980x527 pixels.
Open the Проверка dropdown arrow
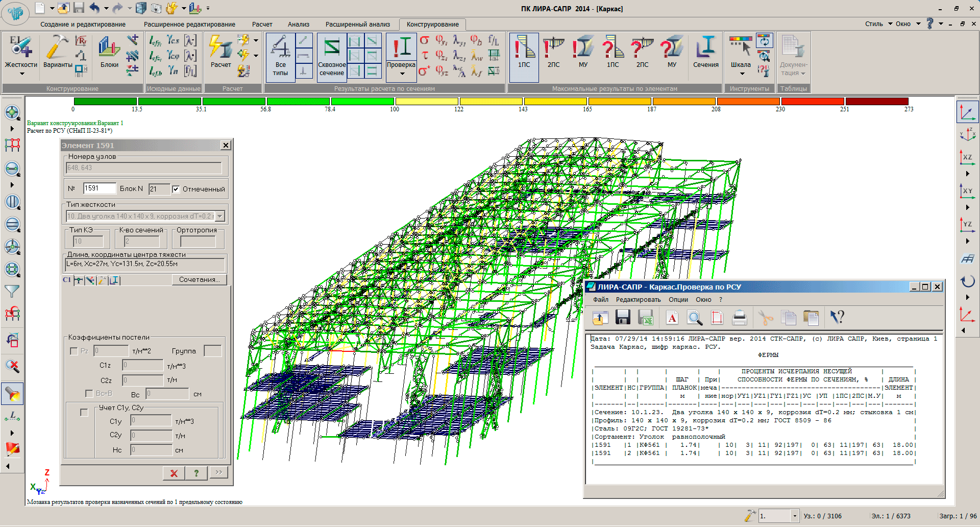pyautogui.click(x=402, y=74)
